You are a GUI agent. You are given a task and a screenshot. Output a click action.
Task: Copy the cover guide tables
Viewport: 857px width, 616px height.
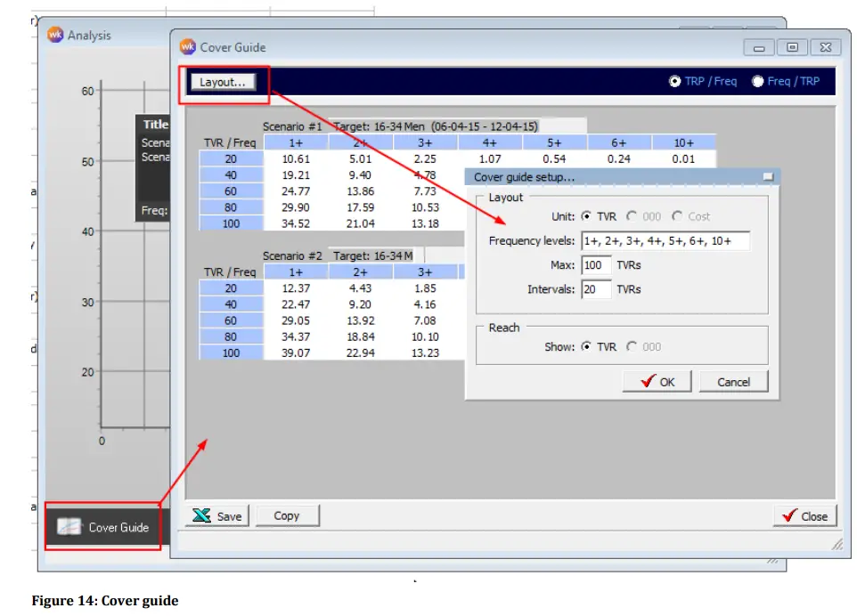pyautogui.click(x=287, y=516)
